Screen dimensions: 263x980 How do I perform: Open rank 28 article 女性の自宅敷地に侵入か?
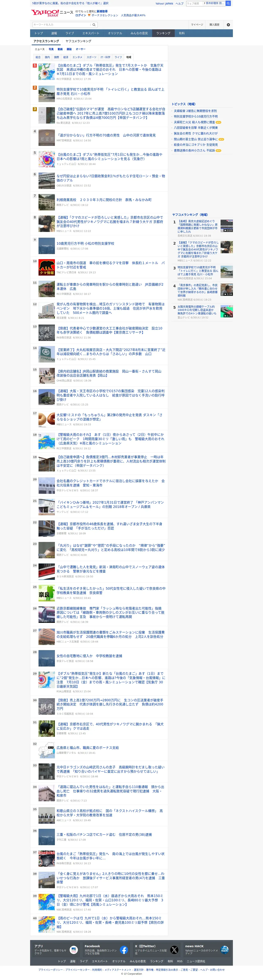pyautogui.click(x=89, y=656)
